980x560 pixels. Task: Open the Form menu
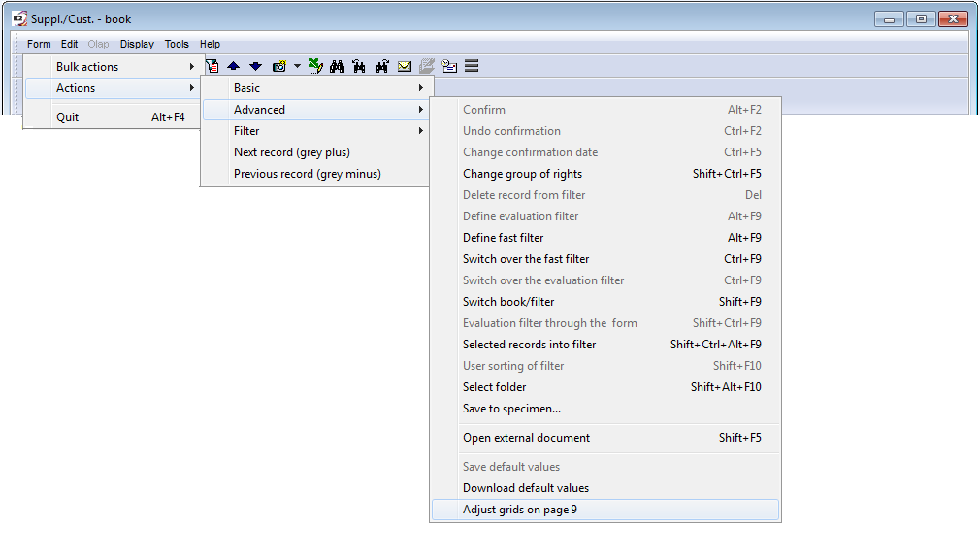(x=39, y=44)
